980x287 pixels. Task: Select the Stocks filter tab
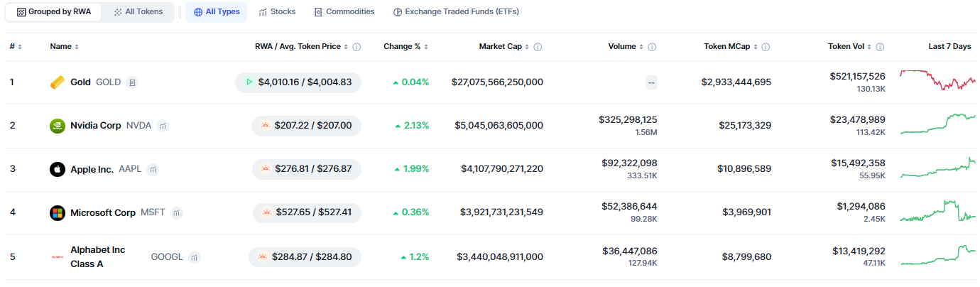pos(277,12)
